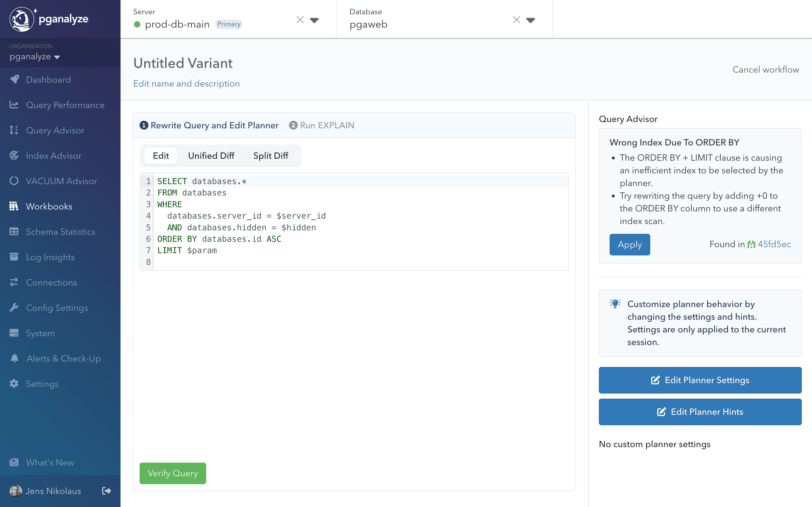This screenshot has width=812, height=507.
Task: Click the Log Insights archive icon
Action: [14, 257]
